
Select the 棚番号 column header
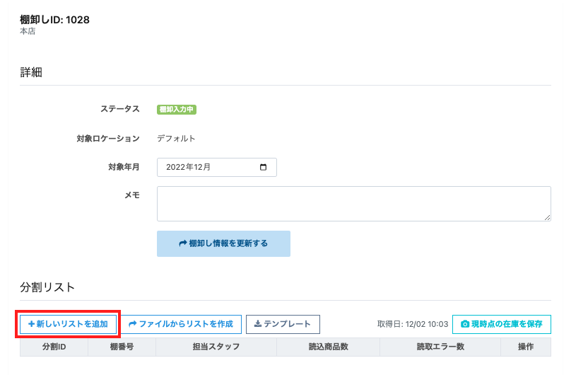click(122, 347)
